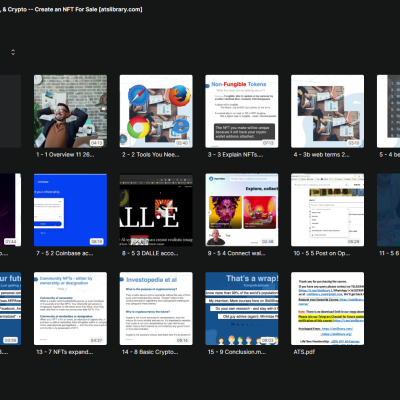
Task: Click file name '3 - 3 Explain NFTs...'
Action: pyautogui.click(x=235, y=155)
